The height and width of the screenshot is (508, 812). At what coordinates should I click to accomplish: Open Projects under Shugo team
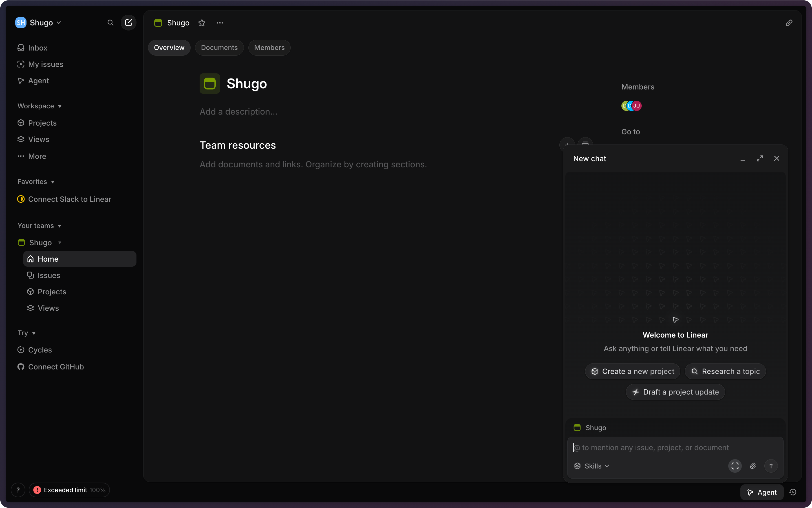click(x=80, y=291)
